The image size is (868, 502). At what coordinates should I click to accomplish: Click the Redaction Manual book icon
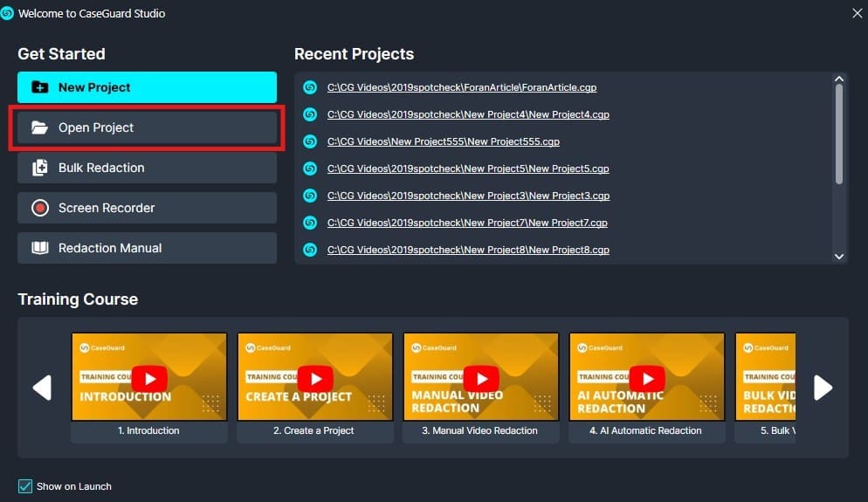point(39,248)
